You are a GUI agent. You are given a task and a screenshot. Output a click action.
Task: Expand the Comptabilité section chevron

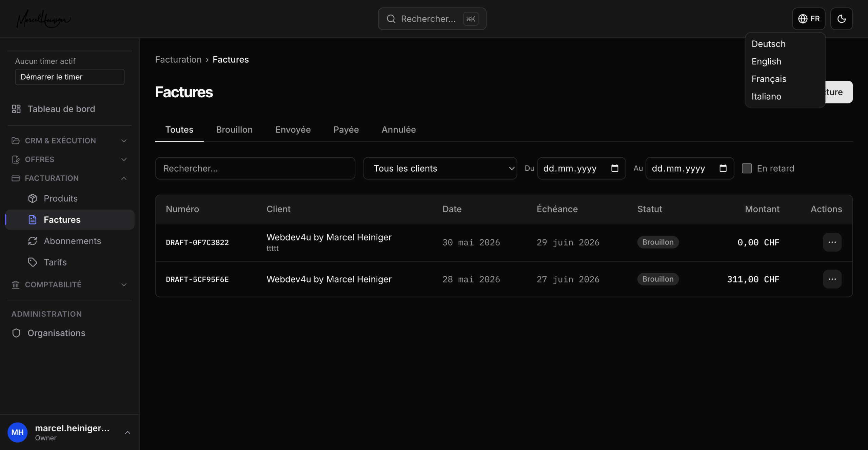click(x=124, y=285)
